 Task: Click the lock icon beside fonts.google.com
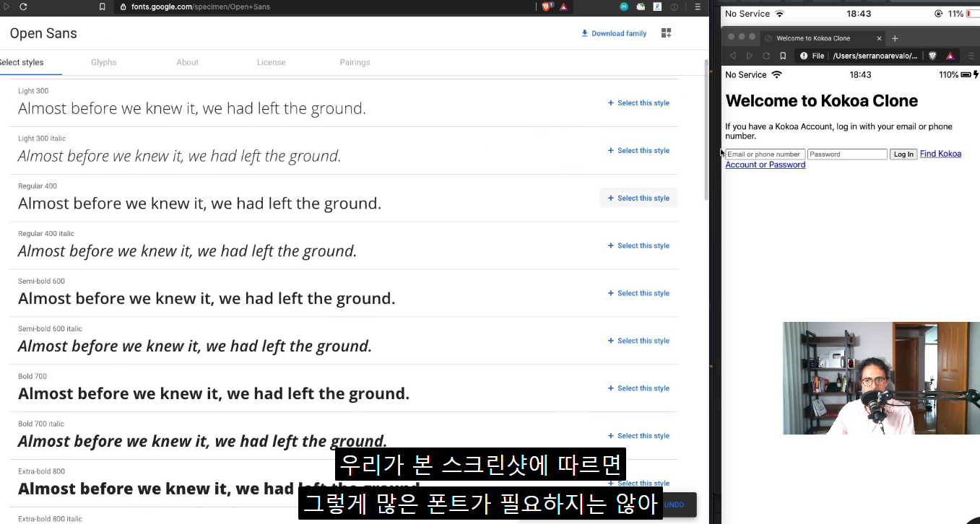(x=123, y=6)
